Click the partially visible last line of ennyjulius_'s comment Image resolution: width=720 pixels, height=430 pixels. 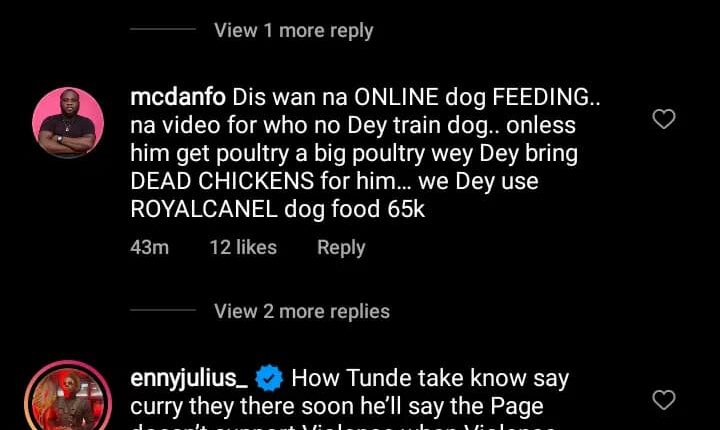(343, 427)
